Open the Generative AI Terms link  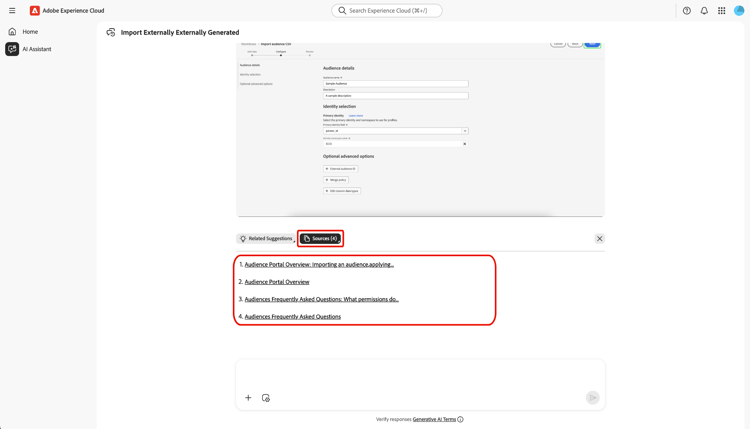434,419
